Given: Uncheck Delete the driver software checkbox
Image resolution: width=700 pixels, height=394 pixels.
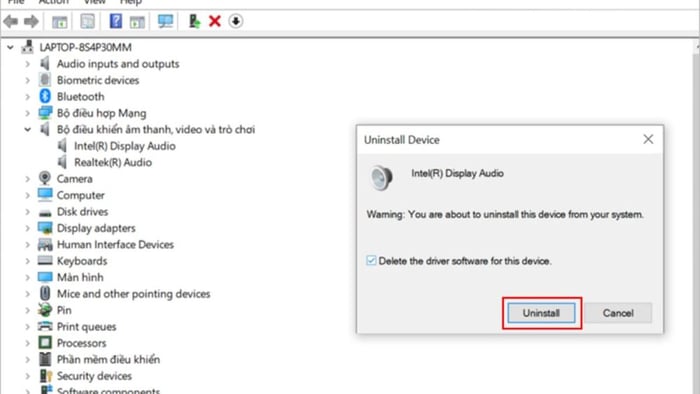Looking at the screenshot, I should point(371,261).
